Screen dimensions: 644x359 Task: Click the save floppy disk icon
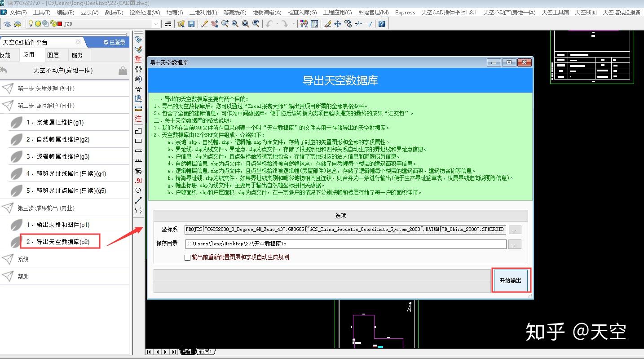click(191, 24)
